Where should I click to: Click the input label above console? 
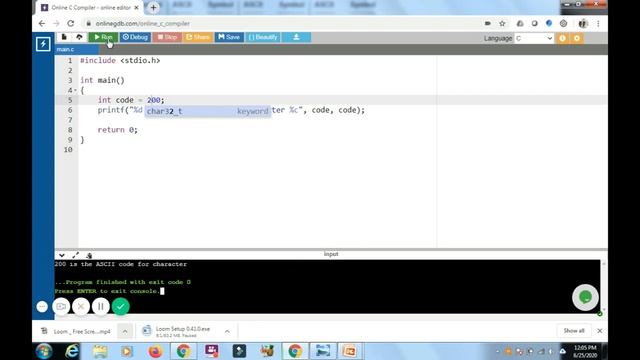coord(331,254)
